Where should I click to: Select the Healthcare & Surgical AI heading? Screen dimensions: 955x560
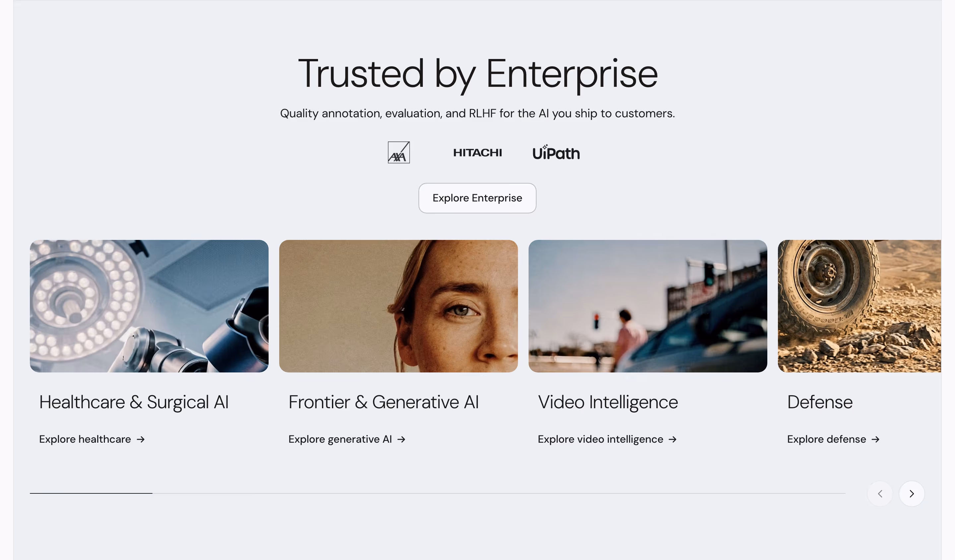tap(134, 402)
